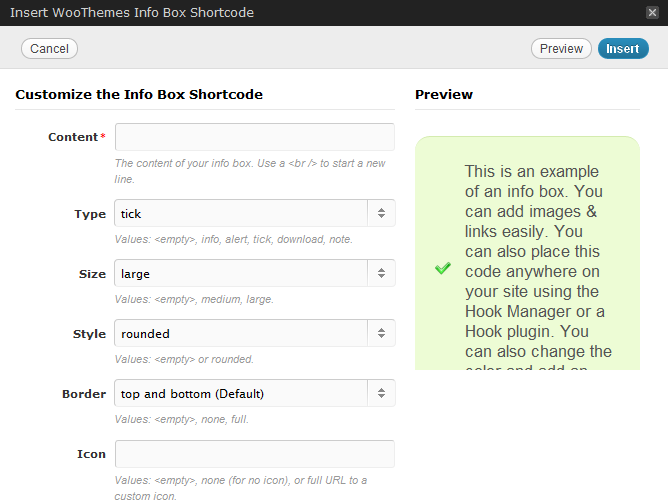Click the Customize the Info Box Shortcode heading
668x504 pixels.
[x=139, y=95]
